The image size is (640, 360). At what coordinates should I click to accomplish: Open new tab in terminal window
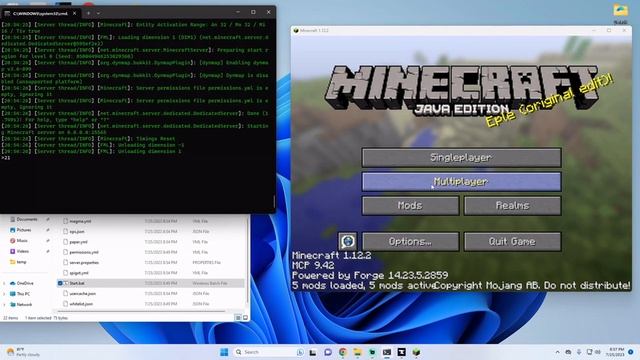click(x=88, y=13)
